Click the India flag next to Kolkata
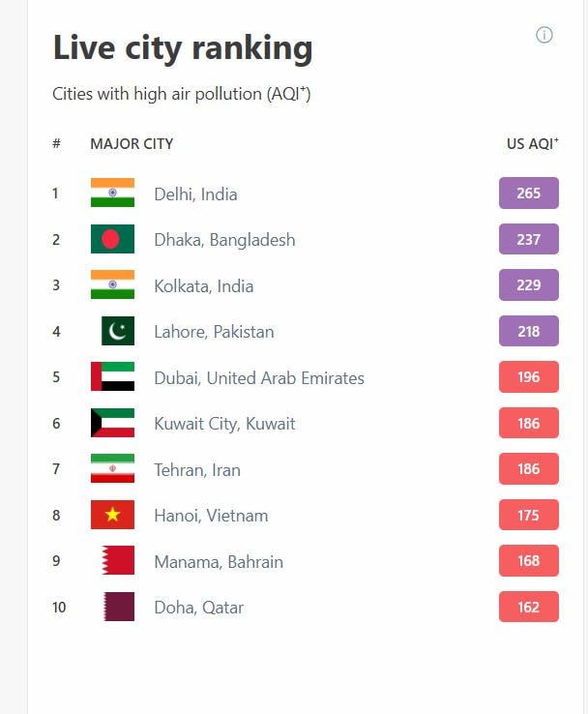 point(112,285)
